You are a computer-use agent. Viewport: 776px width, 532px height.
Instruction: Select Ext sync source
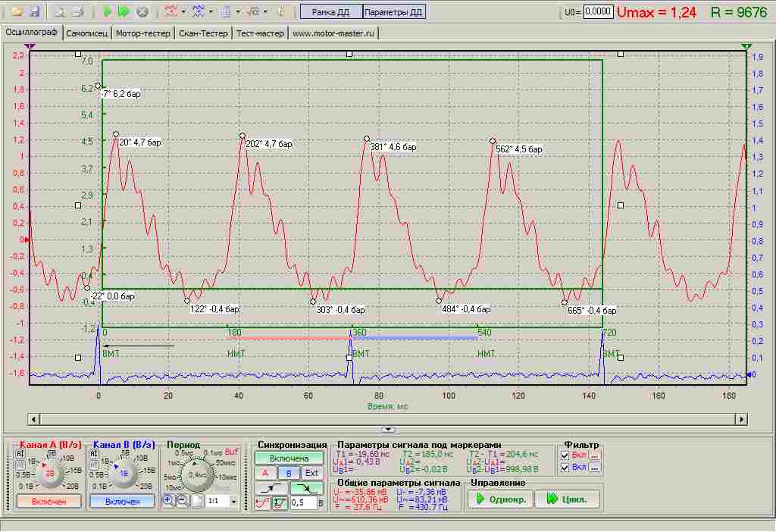coord(311,473)
